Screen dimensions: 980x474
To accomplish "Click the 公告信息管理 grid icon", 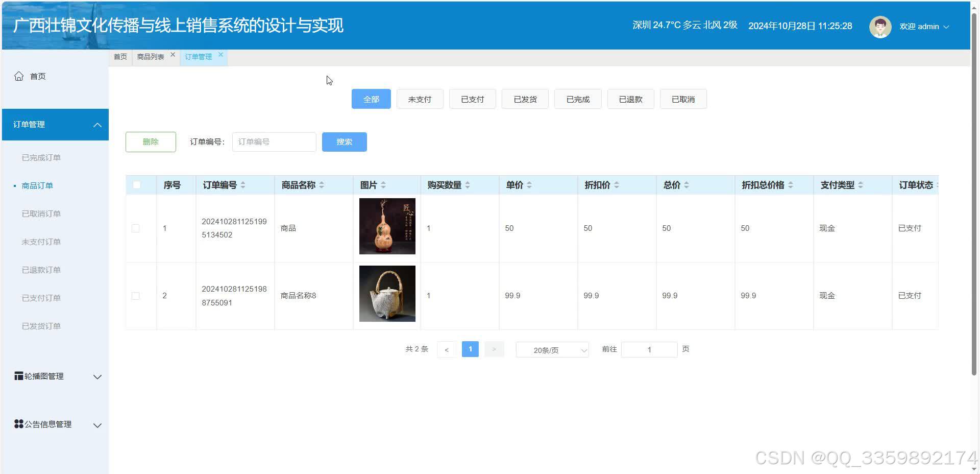I will tap(18, 423).
